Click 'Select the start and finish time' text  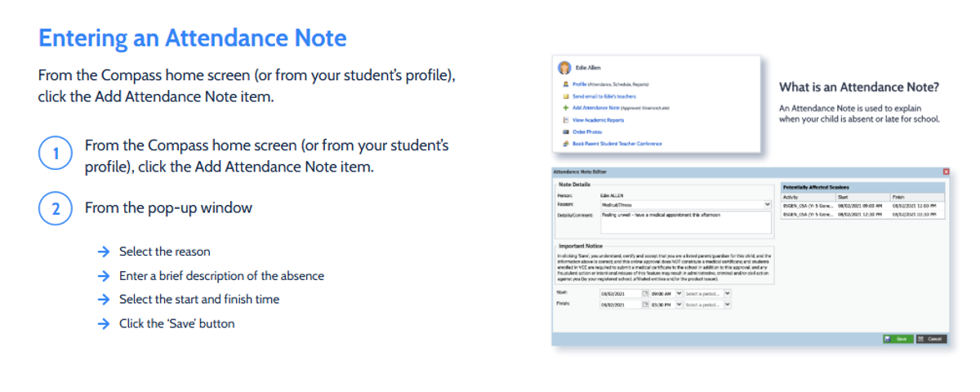199,299
